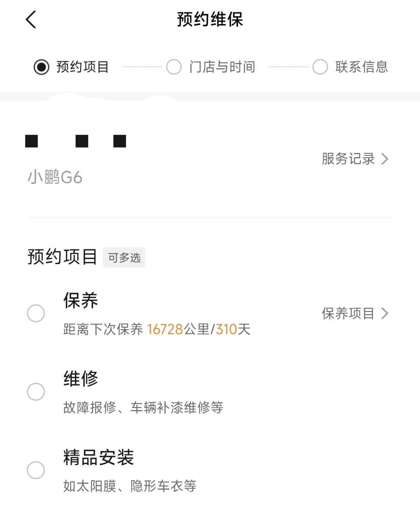
Task: Tap the 可多选 multi-select badge
Action: tap(124, 258)
